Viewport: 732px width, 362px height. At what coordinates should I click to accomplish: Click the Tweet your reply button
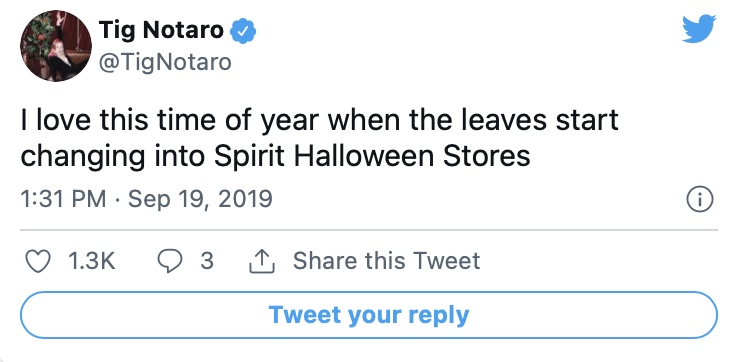tap(369, 315)
